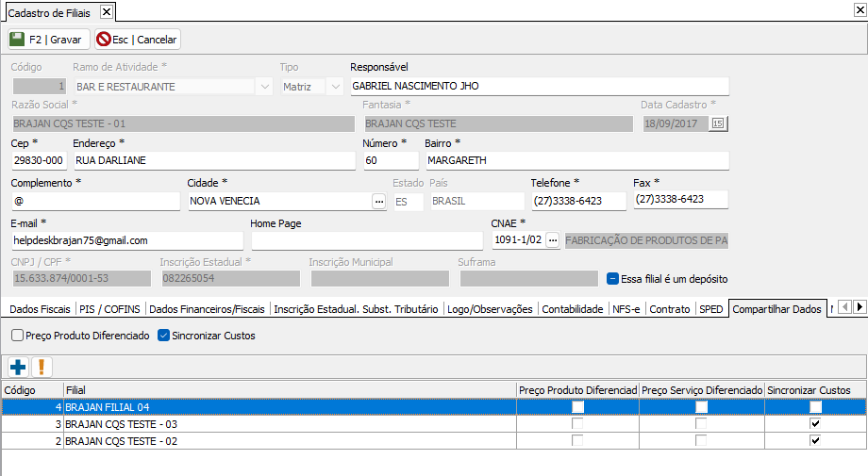This screenshot has height=476, width=868.
Task: Close the Cadastro de Filiais tab
Action: click(x=106, y=12)
